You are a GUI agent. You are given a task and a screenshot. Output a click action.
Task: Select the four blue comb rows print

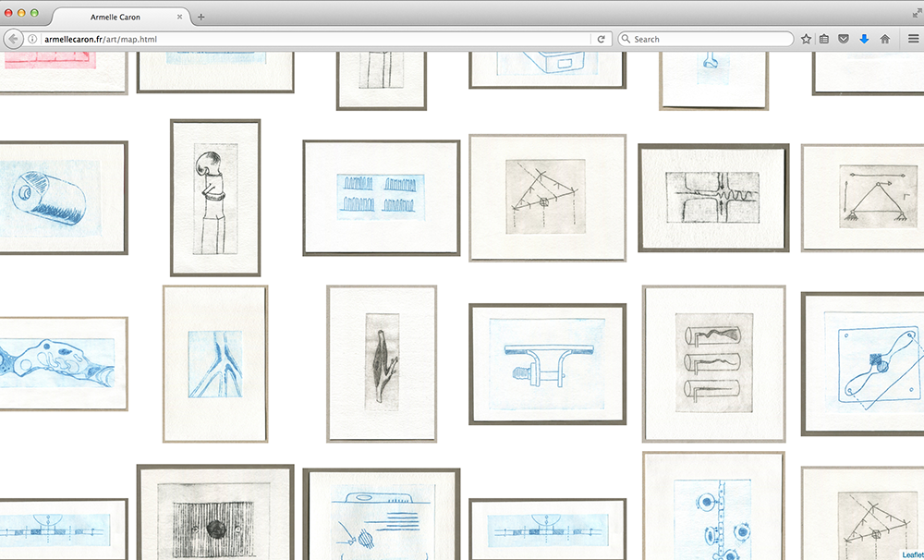pyautogui.click(x=382, y=198)
